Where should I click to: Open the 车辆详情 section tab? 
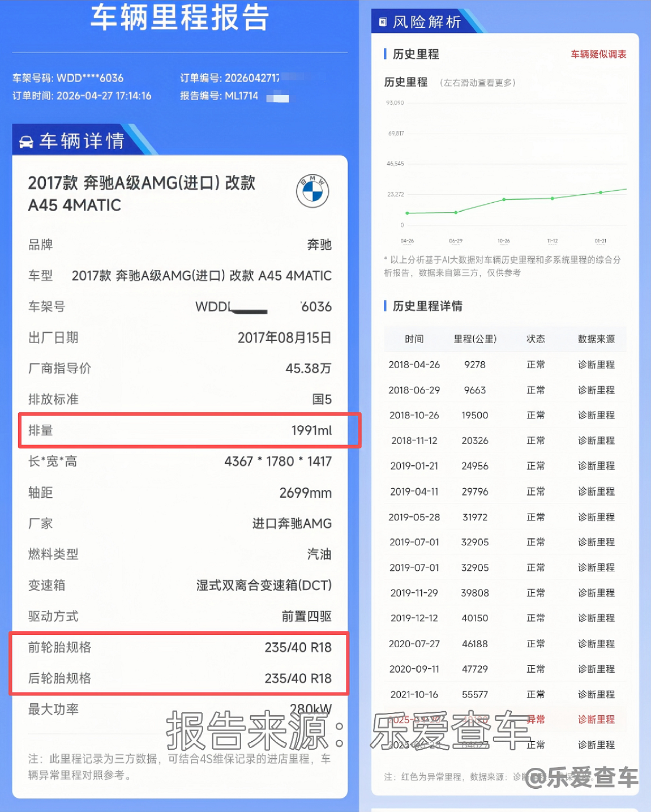click(x=82, y=140)
